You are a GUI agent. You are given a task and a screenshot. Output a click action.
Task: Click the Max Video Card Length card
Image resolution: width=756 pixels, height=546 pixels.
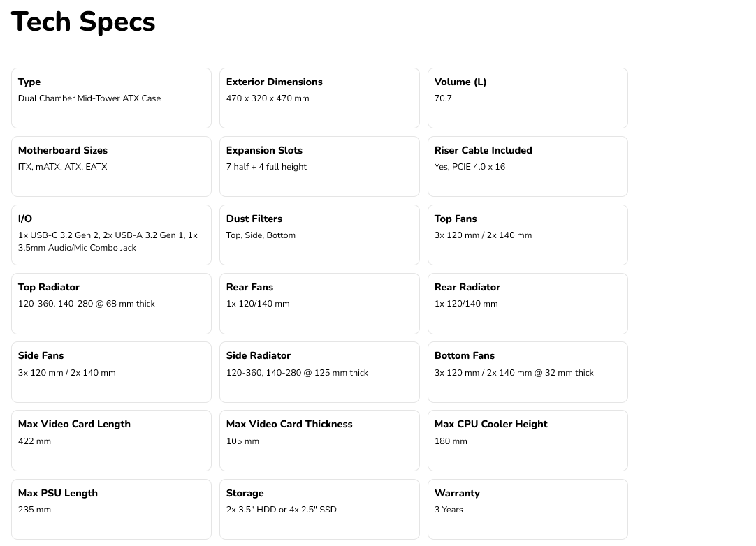pos(111,441)
